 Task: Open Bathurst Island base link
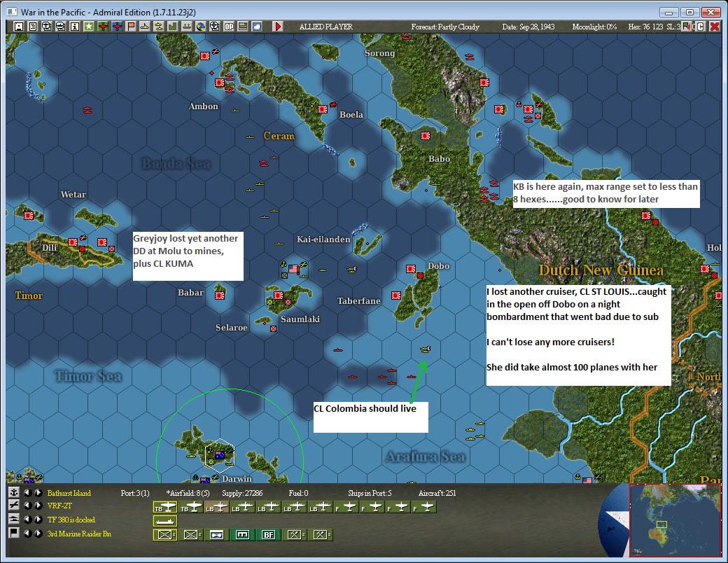pos(69,493)
